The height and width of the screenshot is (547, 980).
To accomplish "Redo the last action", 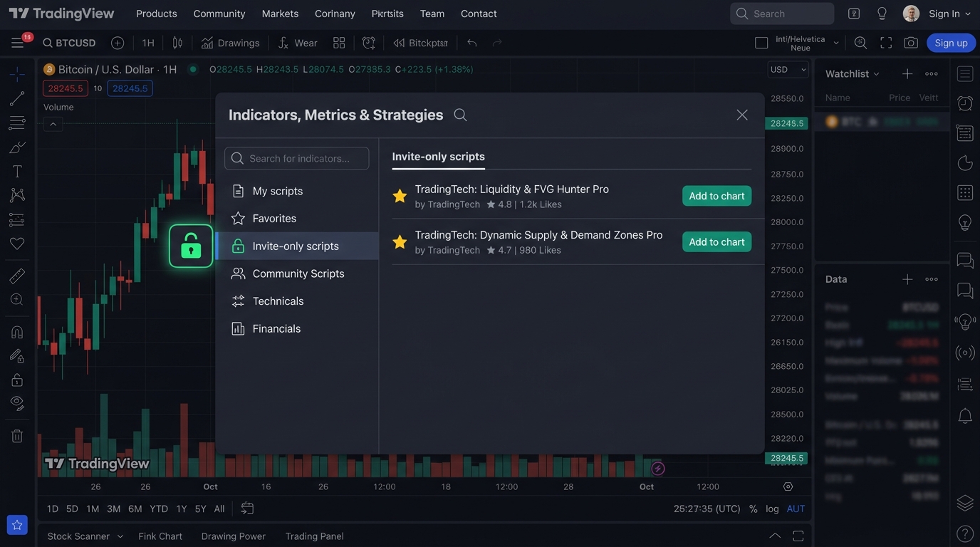I will (x=497, y=43).
